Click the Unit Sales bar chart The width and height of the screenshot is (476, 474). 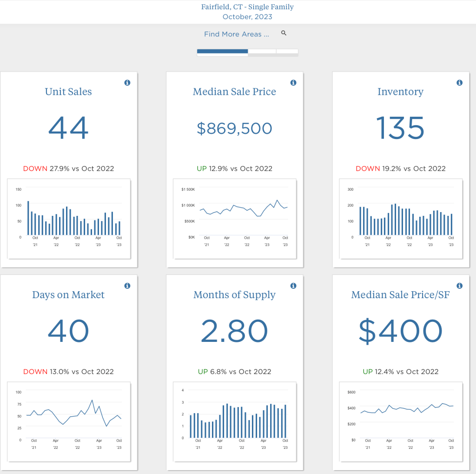[69, 218]
